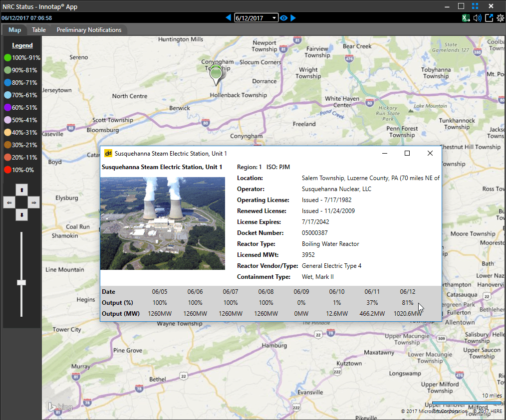This screenshot has width=506, height=420.
Task: Click the 50%-41% legend lavender swatch
Action: pyautogui.click(x=8, y=120)
